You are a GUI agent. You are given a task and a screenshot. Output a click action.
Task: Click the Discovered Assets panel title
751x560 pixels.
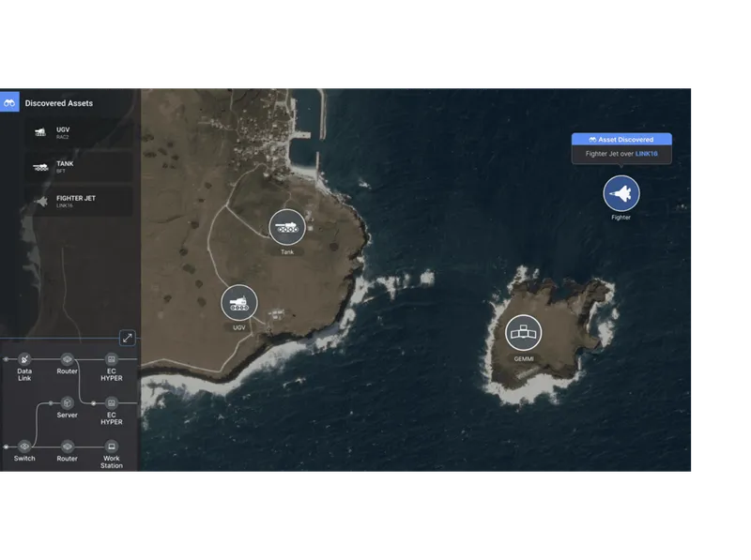(59, 103)
